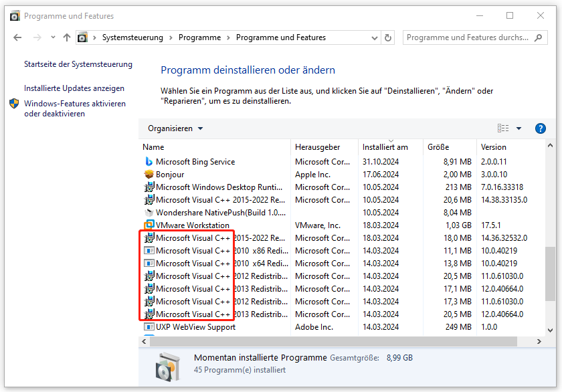Select the UXP WebView Support icon
This screenshot has height=392, width=562.
tap(149, 326)
